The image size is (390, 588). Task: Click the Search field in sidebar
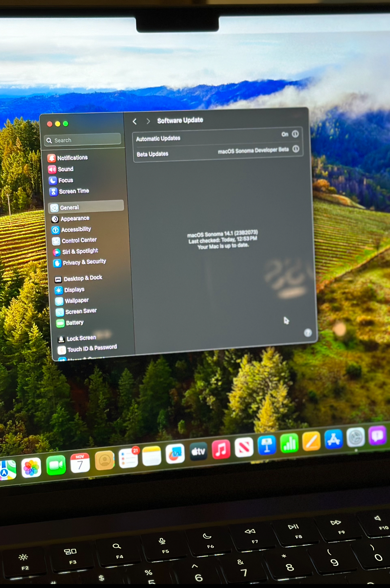tap(82, 140)
